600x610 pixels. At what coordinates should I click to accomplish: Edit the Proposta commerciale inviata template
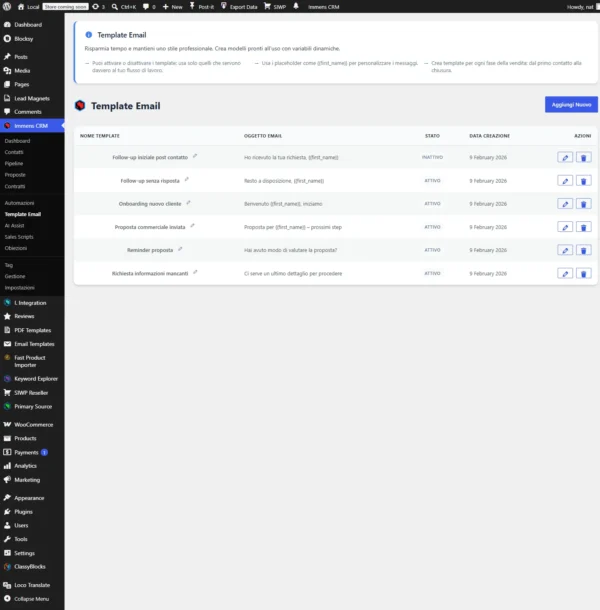565,227
